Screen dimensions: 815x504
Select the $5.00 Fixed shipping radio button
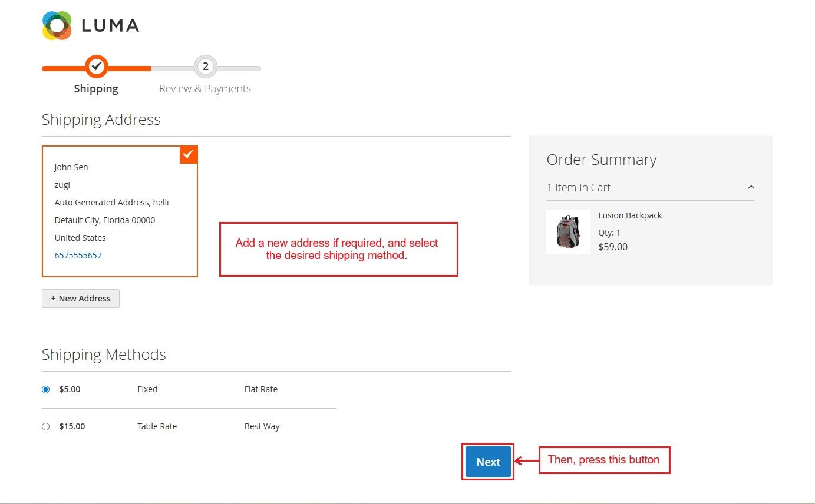pos(46,389)
